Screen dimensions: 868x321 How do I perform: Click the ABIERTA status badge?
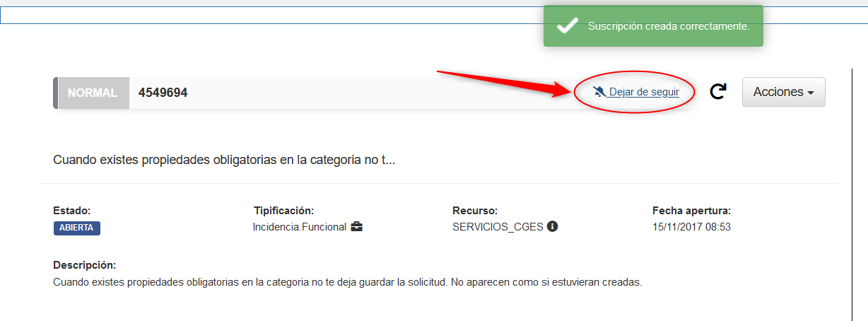coord(77,228)
